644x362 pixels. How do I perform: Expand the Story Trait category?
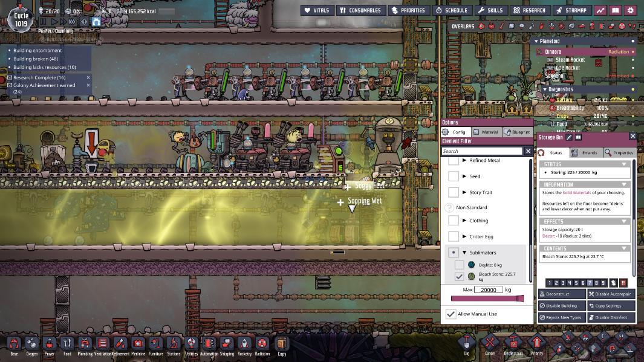(464, 192)
